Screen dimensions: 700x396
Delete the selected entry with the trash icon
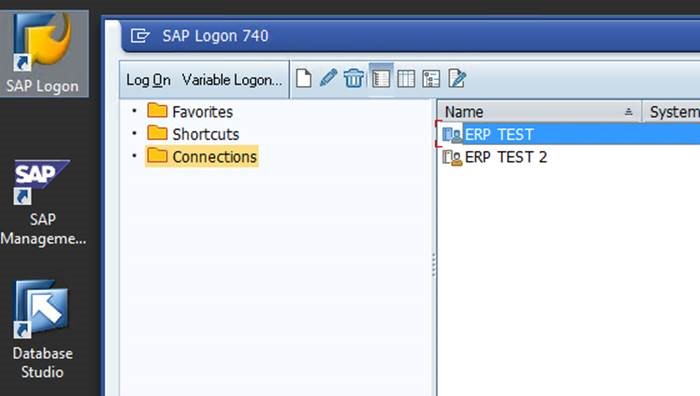(x=354, y=79)
